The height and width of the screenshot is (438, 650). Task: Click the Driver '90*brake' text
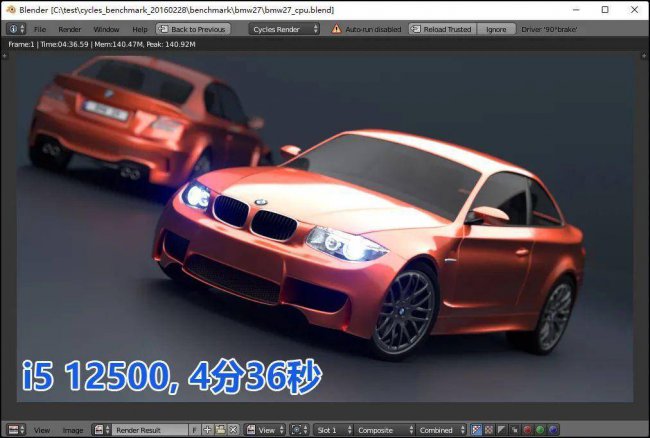point(549,29)
